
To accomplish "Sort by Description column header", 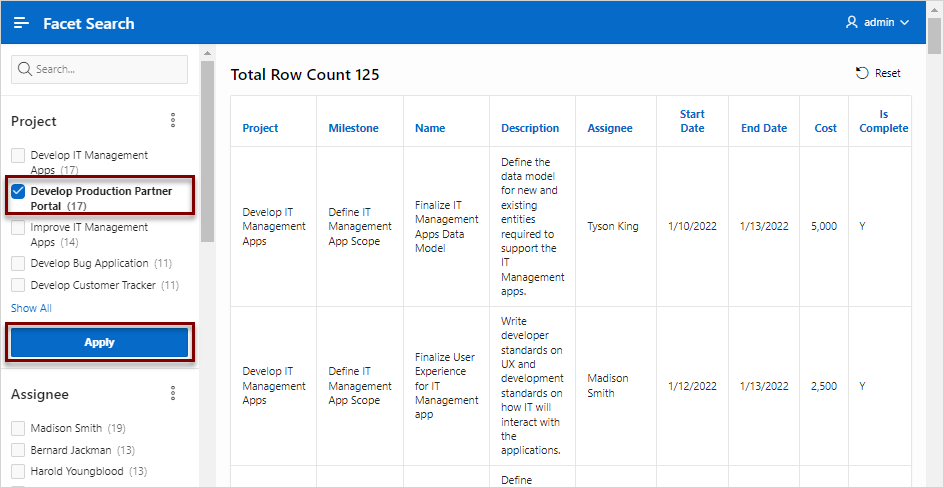I will point(530,128).
